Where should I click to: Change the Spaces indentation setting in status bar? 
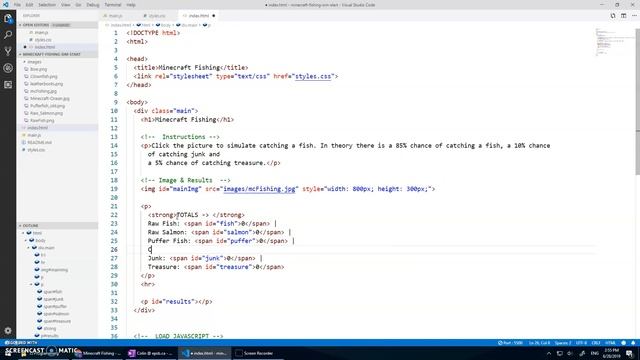563,343
